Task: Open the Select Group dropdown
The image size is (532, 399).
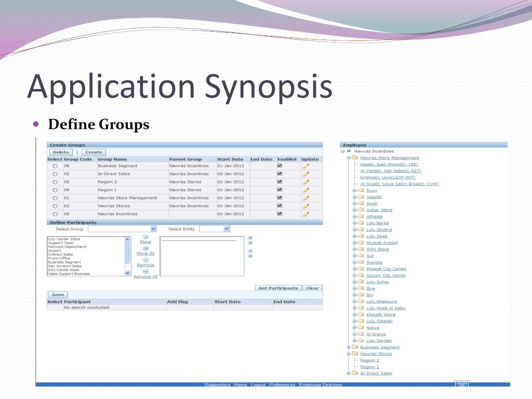Action: point(122,229)
